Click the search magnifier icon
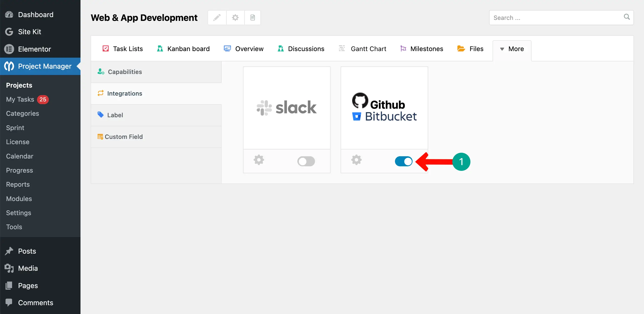644x314 pixels. click(x=627, y=18)
